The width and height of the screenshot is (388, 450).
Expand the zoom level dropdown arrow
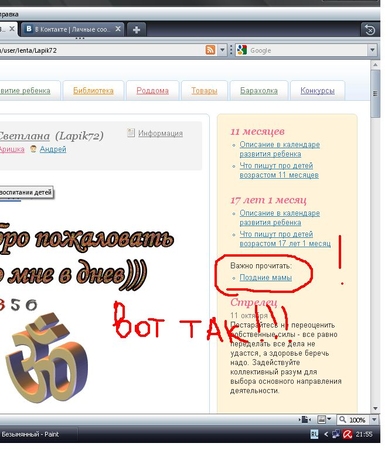374,420
